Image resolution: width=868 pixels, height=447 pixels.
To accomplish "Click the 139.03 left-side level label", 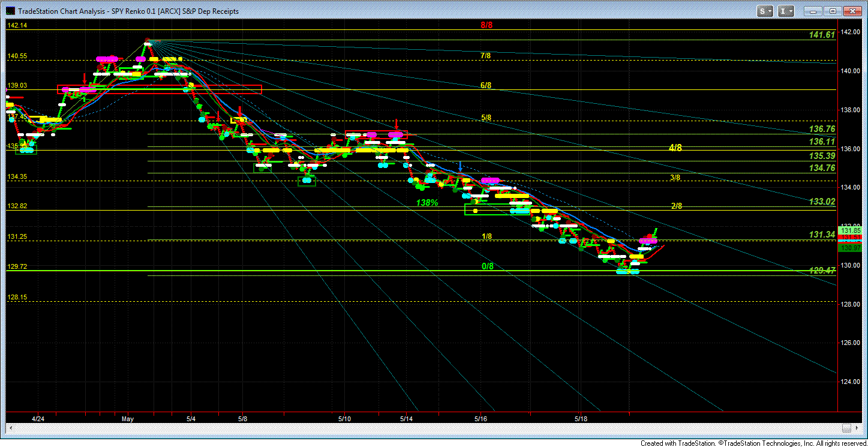I will 17,86.
